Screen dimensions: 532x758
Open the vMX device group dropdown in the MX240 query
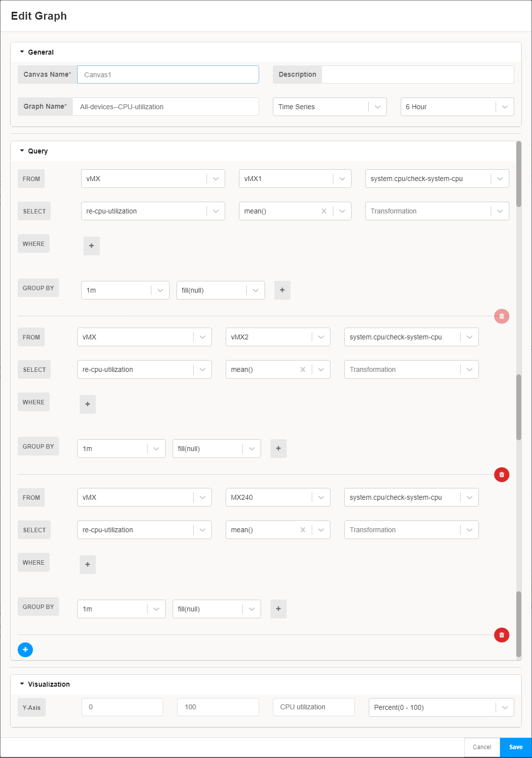[x=145, y=497]
